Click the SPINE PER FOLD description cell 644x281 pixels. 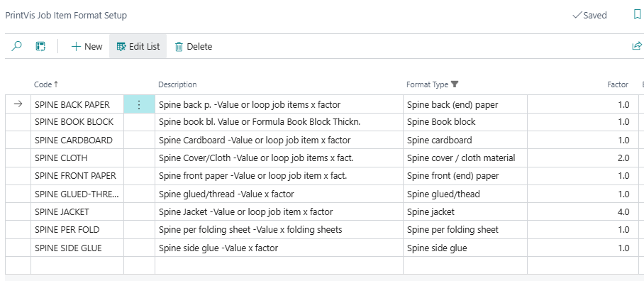279,230
